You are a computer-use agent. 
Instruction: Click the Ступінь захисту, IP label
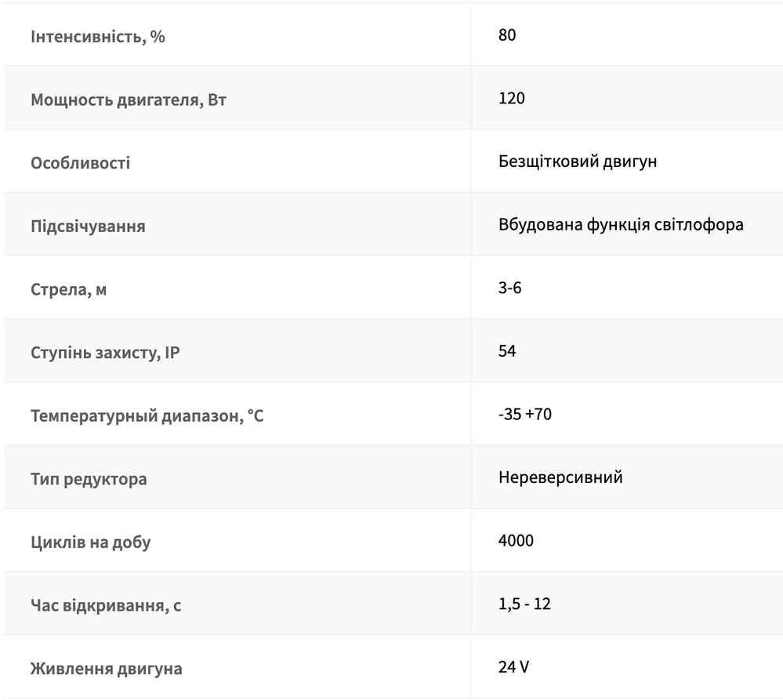[x=105, y=353]
